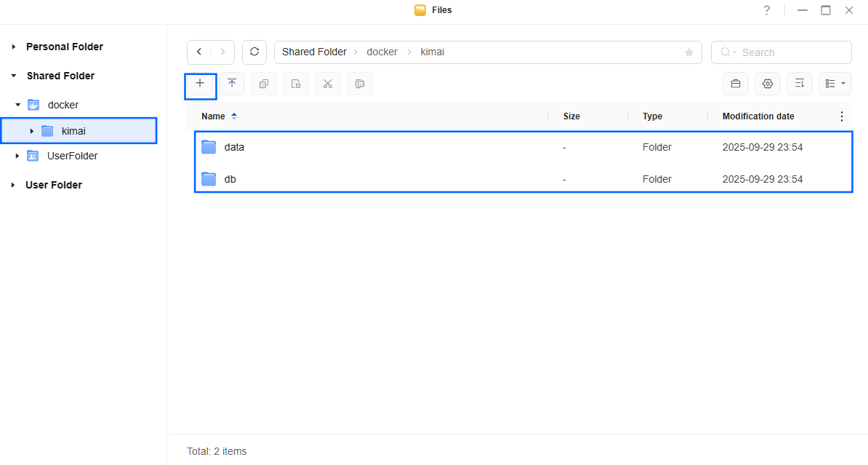The image size is (868, 465).
Task: Select UserFolder in the sidebar tree
Action: [x=72, y=156]
